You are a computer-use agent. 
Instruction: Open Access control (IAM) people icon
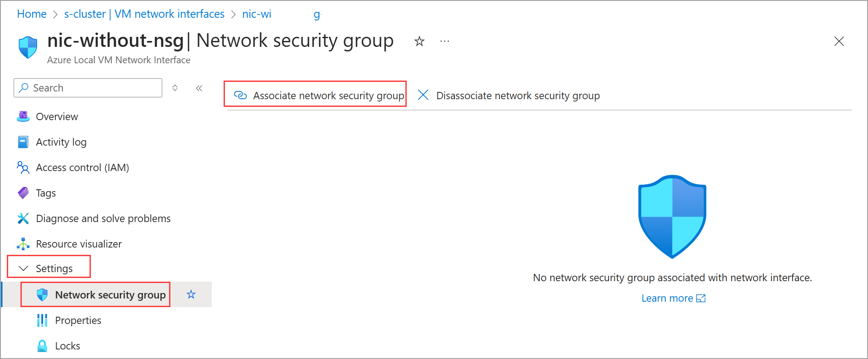23,167
